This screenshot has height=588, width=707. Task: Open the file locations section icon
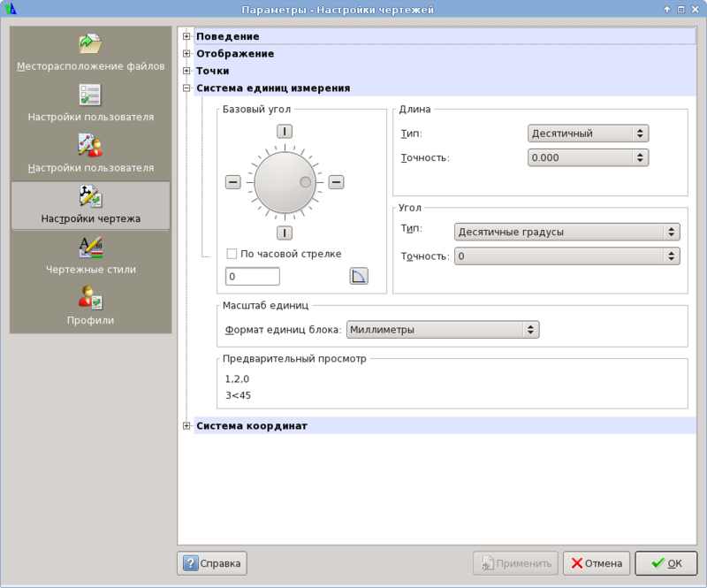[90, 44]
